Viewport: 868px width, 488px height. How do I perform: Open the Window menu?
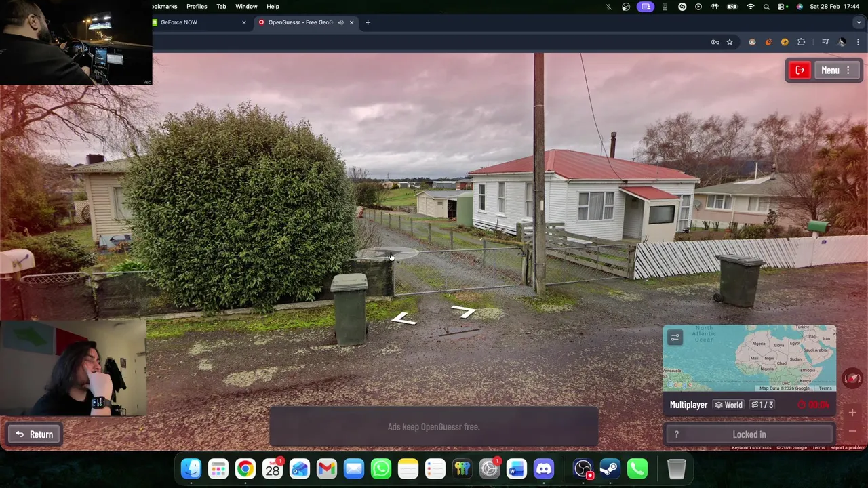246,7
